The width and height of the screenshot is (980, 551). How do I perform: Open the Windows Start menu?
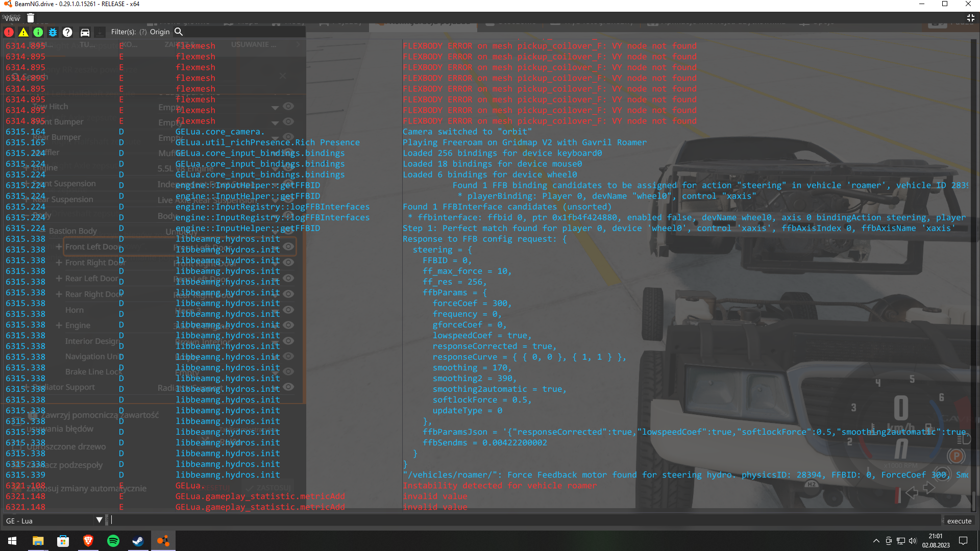(12, 541)
